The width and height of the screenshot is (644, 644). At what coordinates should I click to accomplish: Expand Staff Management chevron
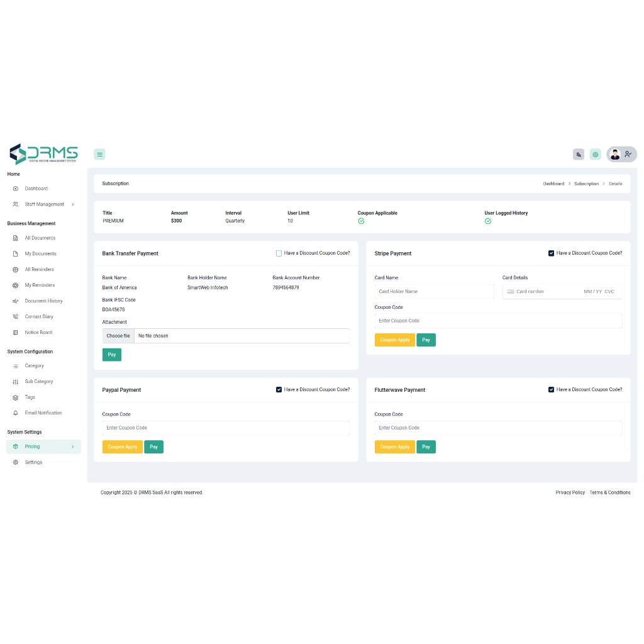coord(73,204)
